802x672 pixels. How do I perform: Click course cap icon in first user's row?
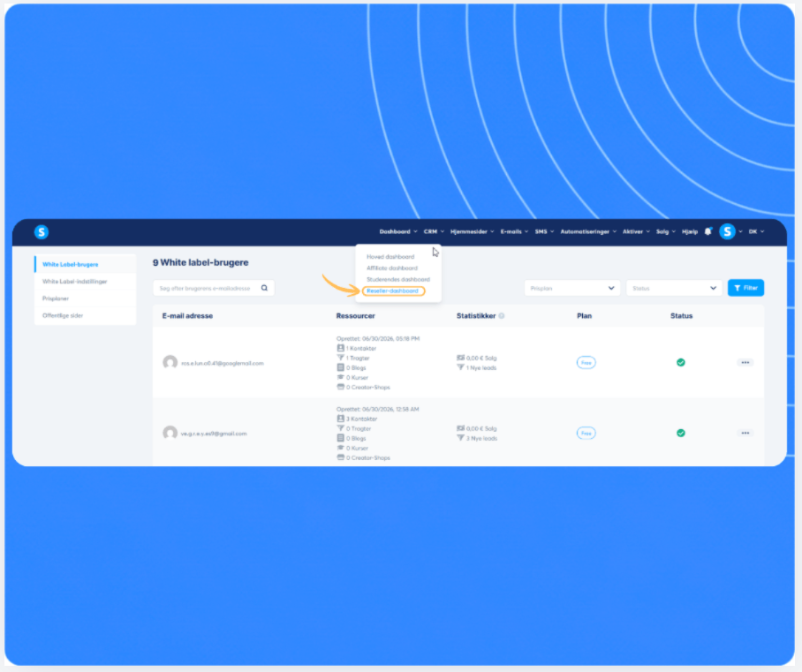point(340,377)
